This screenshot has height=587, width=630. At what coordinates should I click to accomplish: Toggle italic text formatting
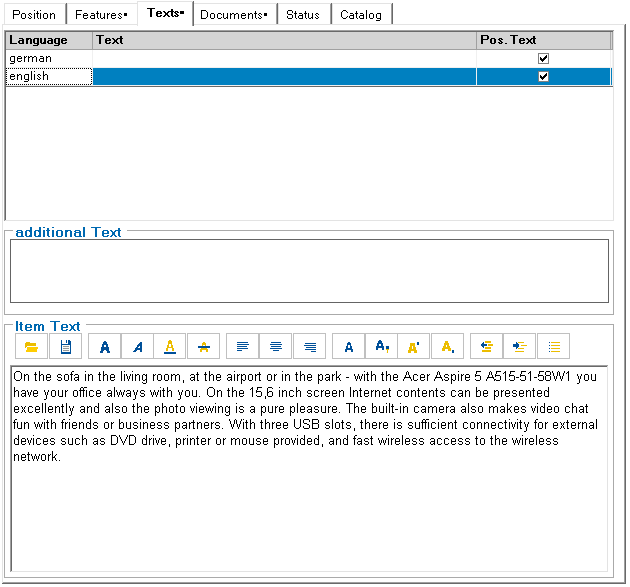[137, 346]
